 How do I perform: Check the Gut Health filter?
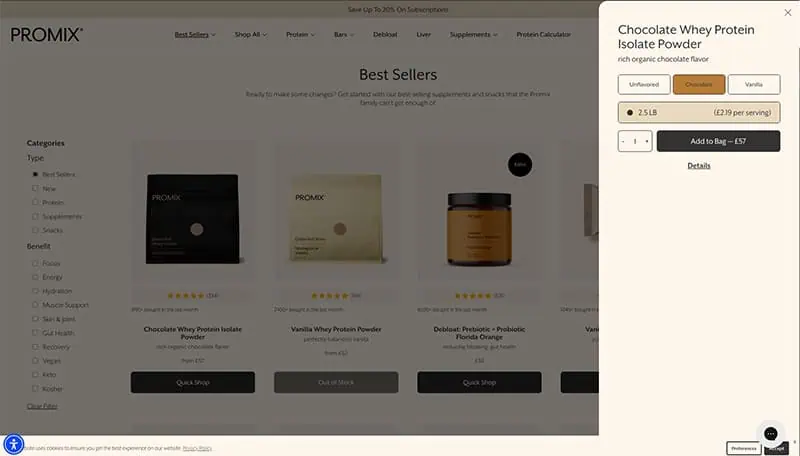tap(35, 333)
